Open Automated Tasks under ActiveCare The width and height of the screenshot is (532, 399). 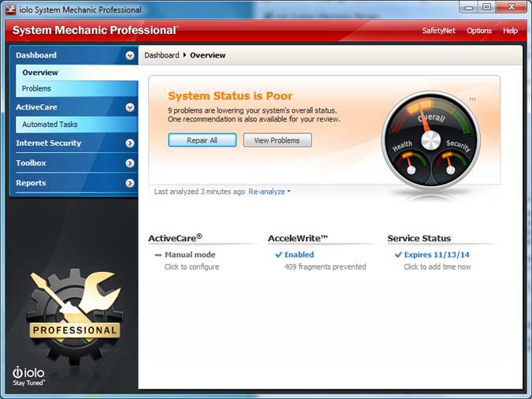[x=76, y=125]
